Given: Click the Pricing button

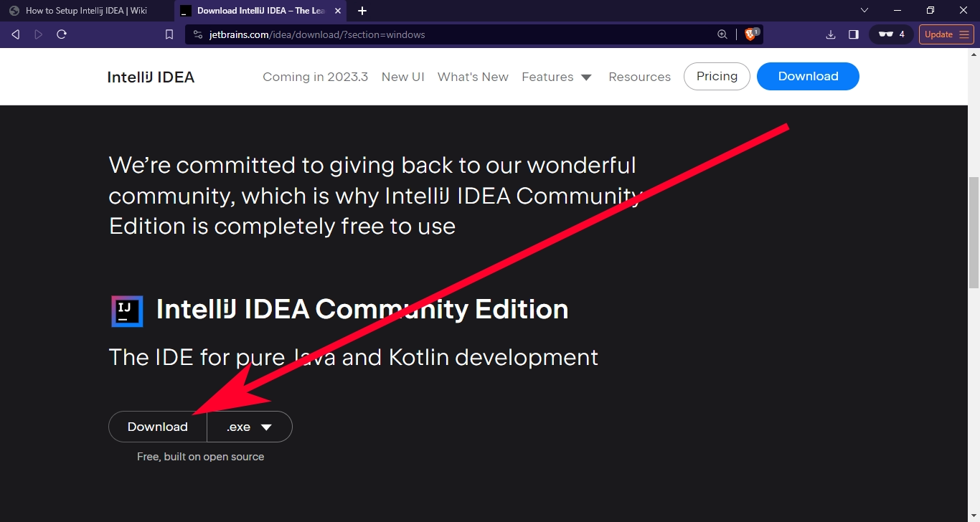Looking at the screenshot, I should 716,76.
